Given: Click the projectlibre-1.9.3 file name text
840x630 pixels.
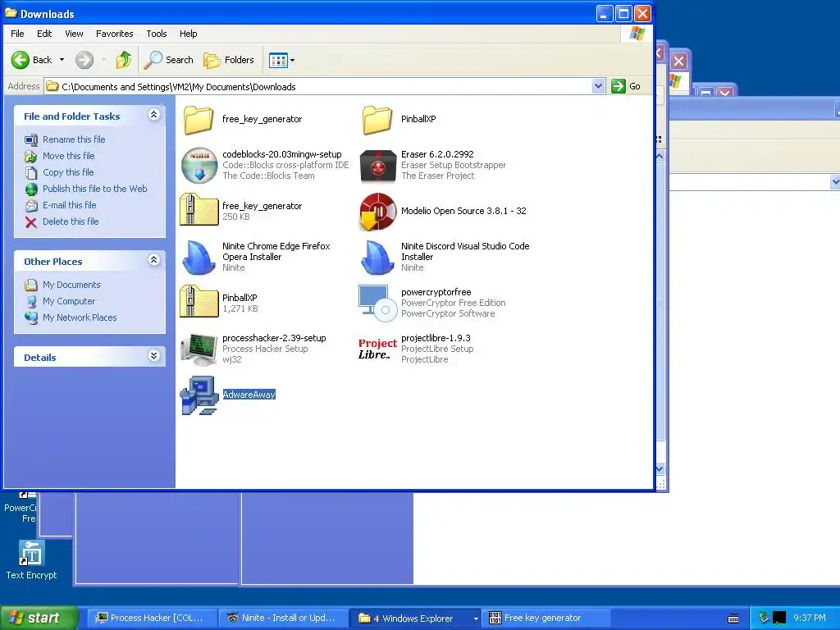Looking at the screenshot, I should click(x=436, y=338).
